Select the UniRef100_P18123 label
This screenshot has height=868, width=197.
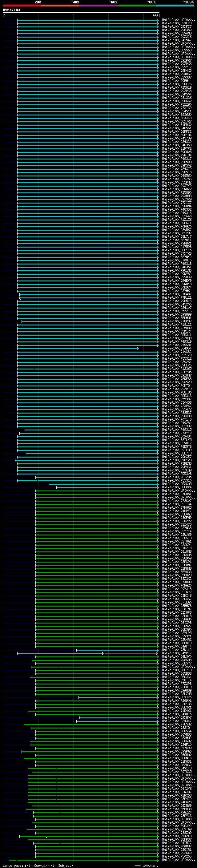point(176,460)
